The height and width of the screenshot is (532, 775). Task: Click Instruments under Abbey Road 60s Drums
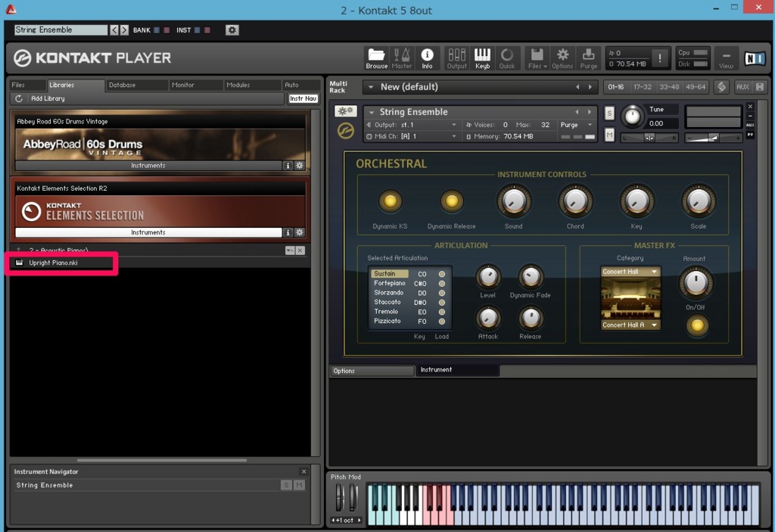pos(148,166)
